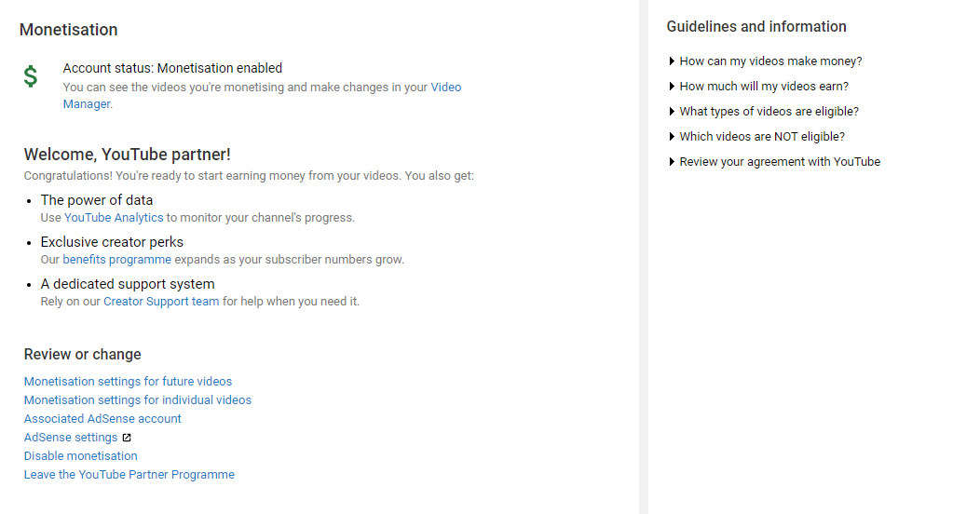The height and width of the screenshot is (514, 980).
Task: Click 'Exclusive creator perks' bullet
Action: pyautogui.click(x=112, y=242)
